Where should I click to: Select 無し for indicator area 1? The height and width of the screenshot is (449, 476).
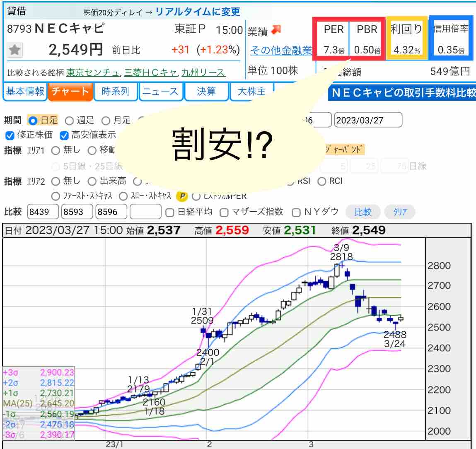coord(56,150)
